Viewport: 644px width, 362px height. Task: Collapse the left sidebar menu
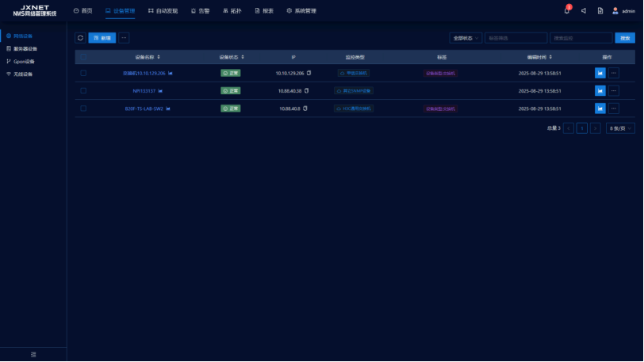pyautogui.click(x=33, y=354)
